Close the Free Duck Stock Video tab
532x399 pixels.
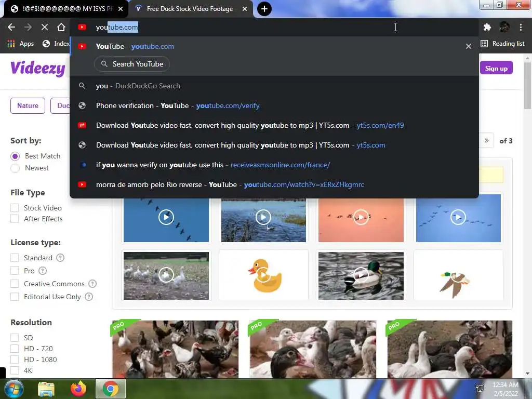pyautogui.click(x=245, y=9)
